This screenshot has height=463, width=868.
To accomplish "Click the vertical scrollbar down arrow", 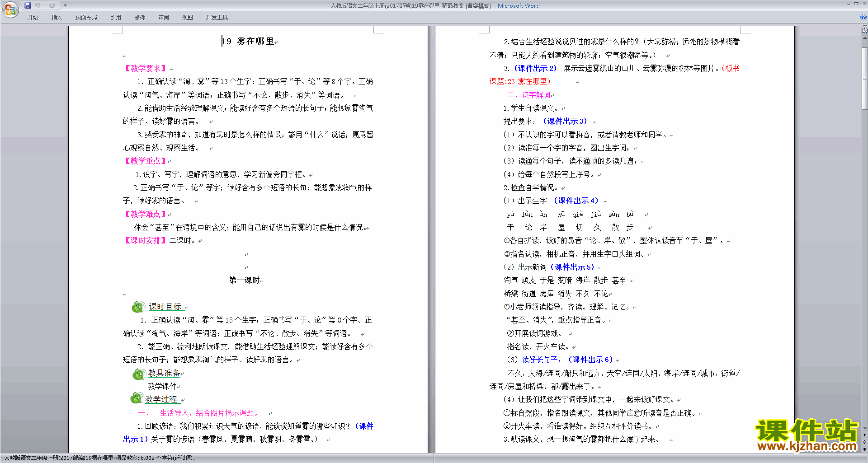I will (865, 428).
